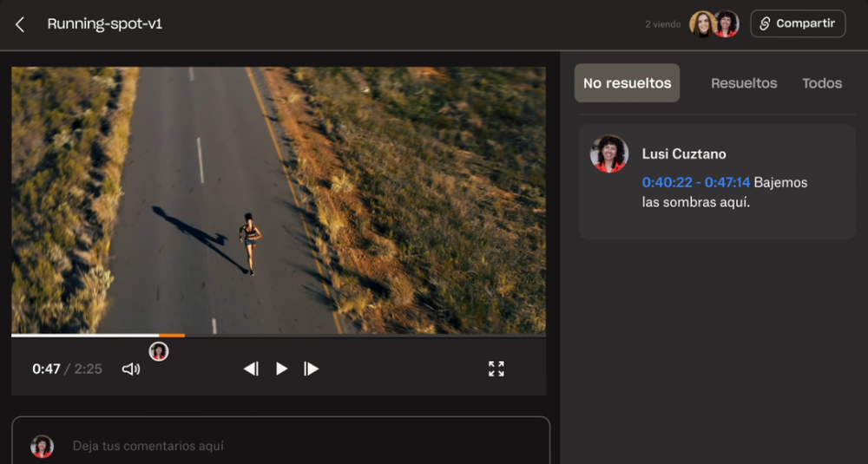Open Lusi Cuztano's comment avatar

click(x=609, y=154)
